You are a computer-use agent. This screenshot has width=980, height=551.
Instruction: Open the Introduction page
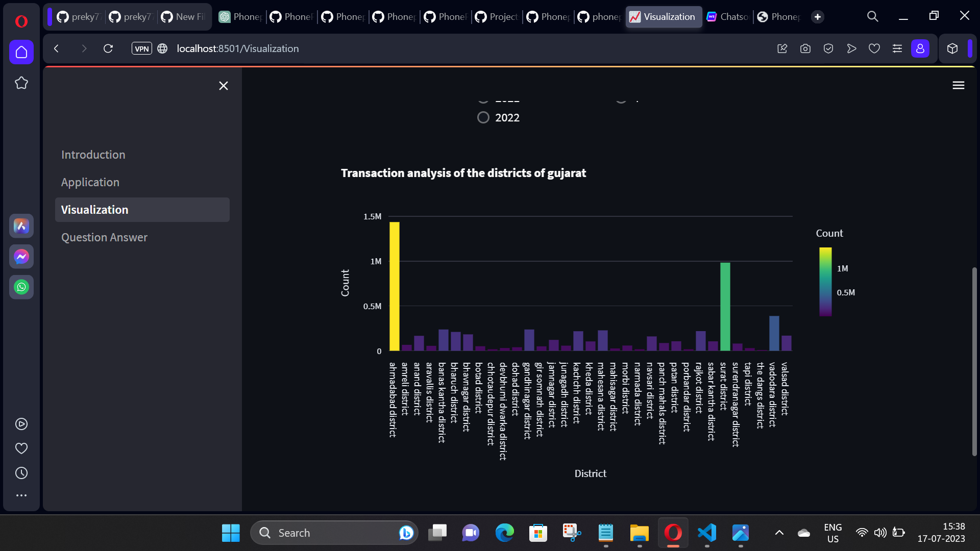coord(93,155)
